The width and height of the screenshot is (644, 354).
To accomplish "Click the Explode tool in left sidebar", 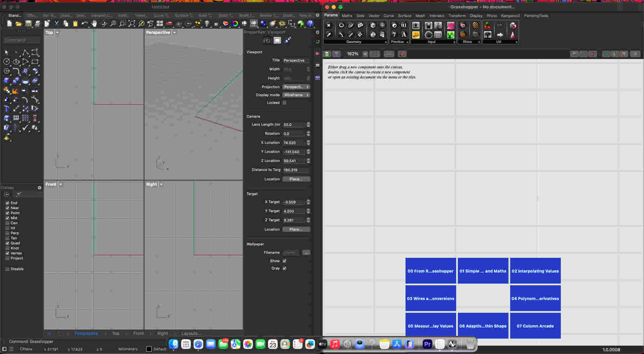I will (x=15, y=91).
